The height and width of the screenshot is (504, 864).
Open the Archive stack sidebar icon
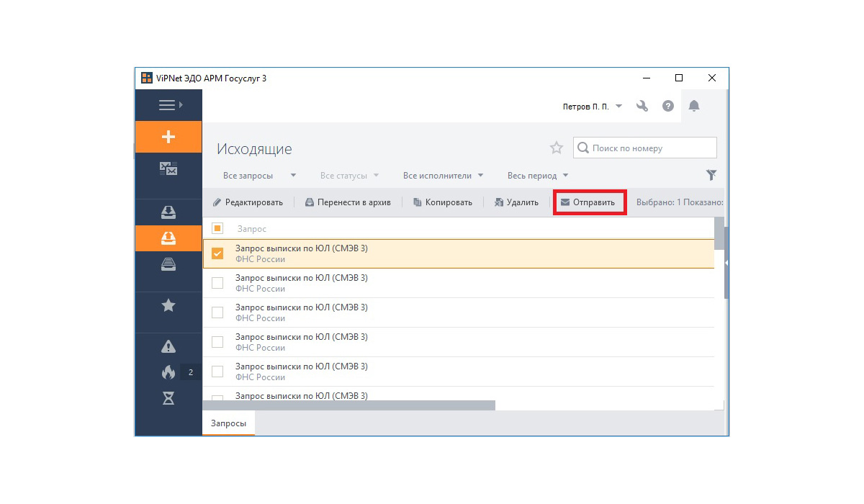pyautogui.click(x=168, y=264)
